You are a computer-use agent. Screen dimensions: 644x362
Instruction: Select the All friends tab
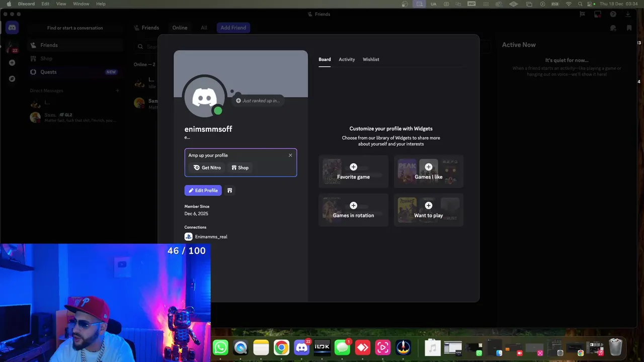tap(204, 28)
